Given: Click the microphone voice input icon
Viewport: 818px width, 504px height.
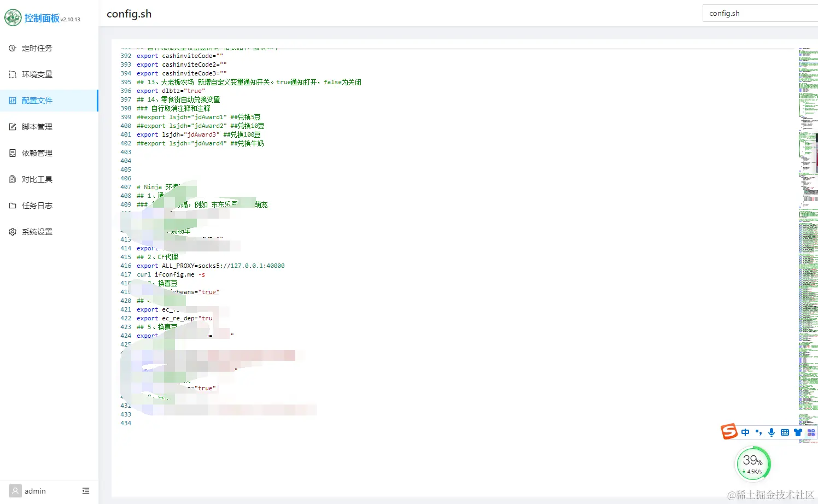Looking at the screenshot, I should tap(772, 432).
